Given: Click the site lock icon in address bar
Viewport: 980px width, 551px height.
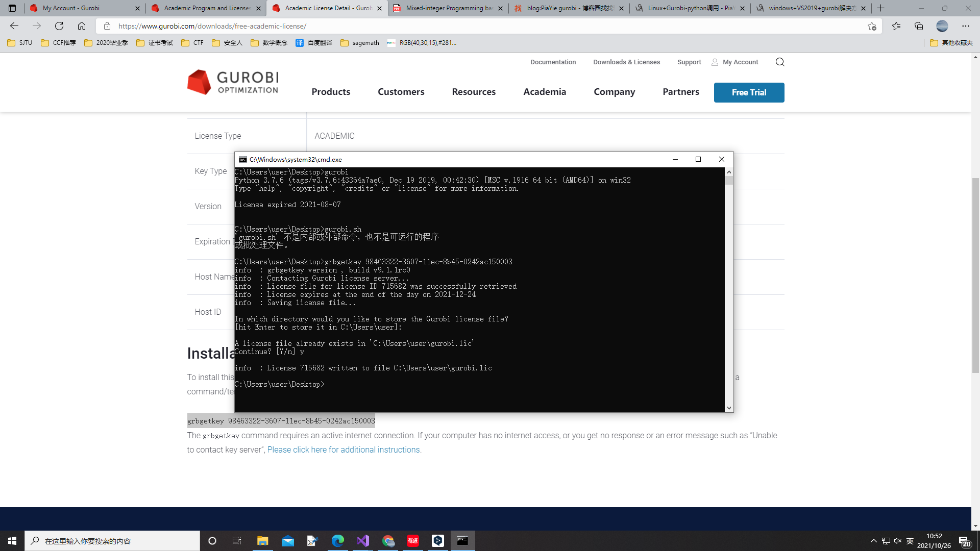Looking at the screenshot, I should pyautogui.click(x=107, y=26).
